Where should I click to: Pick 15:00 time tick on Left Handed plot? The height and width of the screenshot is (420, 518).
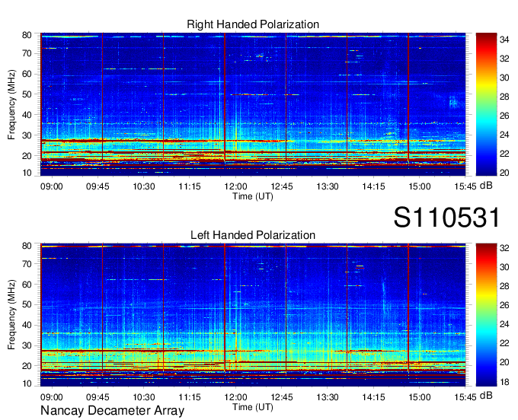420,397
